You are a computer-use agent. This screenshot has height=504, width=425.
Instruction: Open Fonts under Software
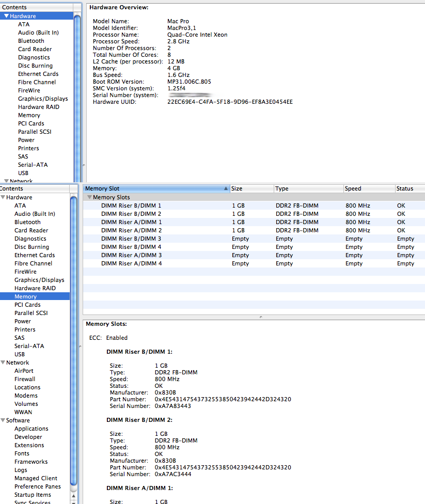(22, 453)
